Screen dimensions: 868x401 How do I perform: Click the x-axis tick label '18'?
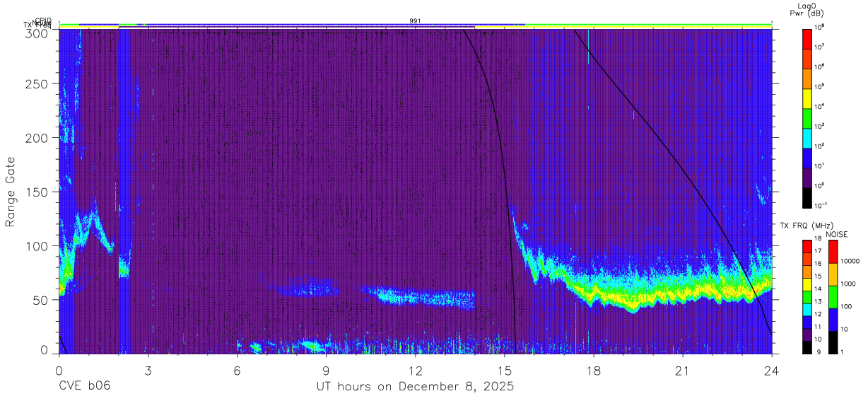(594, 370)
